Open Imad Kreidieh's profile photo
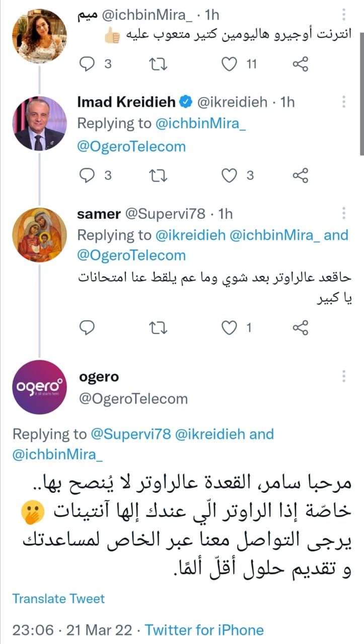The image size is (364, 644). point(39,124)
